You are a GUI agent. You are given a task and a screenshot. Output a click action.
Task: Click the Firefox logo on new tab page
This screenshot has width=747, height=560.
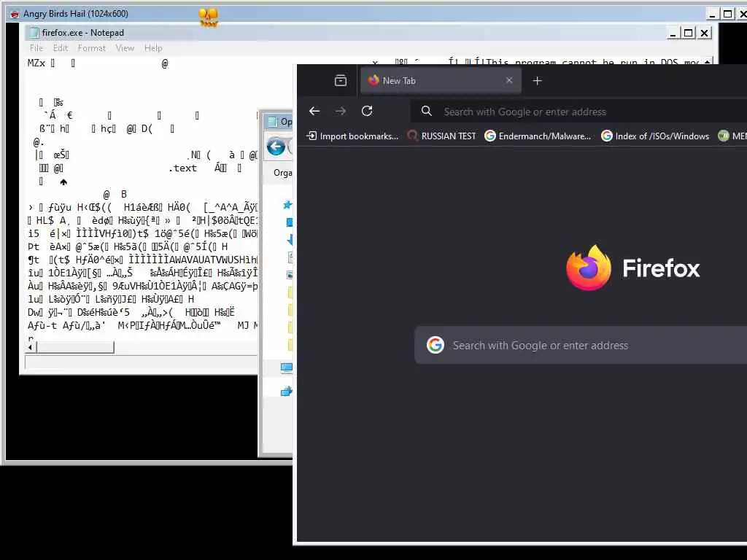click(x=589, y=268)
